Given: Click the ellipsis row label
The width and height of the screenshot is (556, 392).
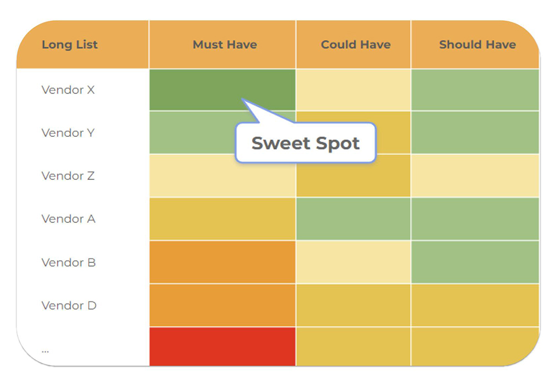Looking at the screenshot, I should click(x=45, y=350).
